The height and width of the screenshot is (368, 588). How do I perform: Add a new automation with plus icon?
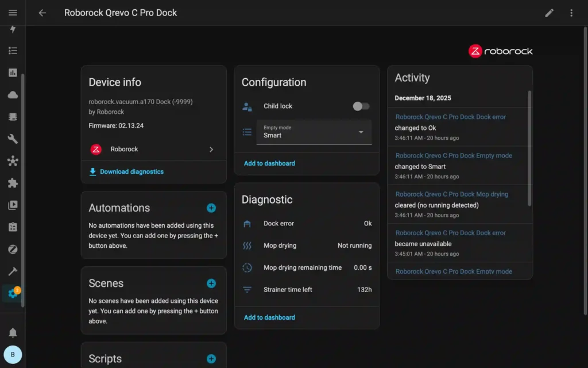[211, 208]
